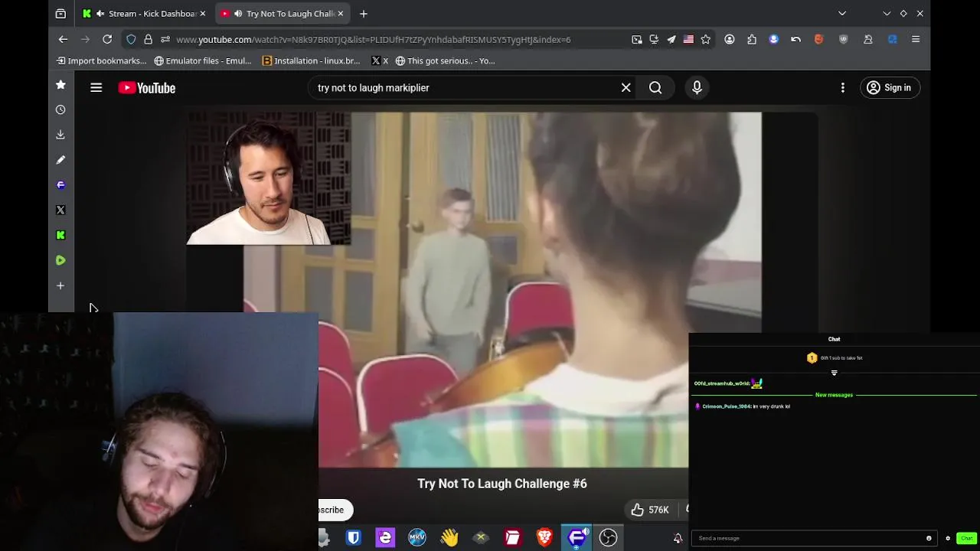Go back to previous page
The height and width of the screenshot is (551, 980).
tap(64, 40)
